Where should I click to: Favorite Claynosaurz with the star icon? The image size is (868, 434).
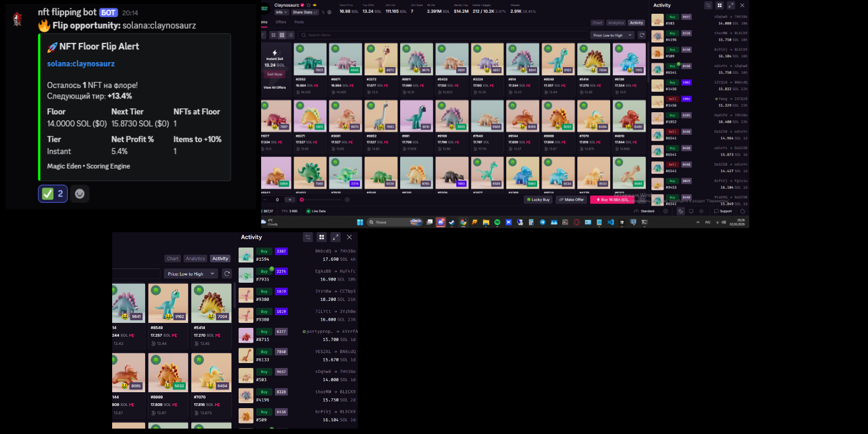pos(308,5)
